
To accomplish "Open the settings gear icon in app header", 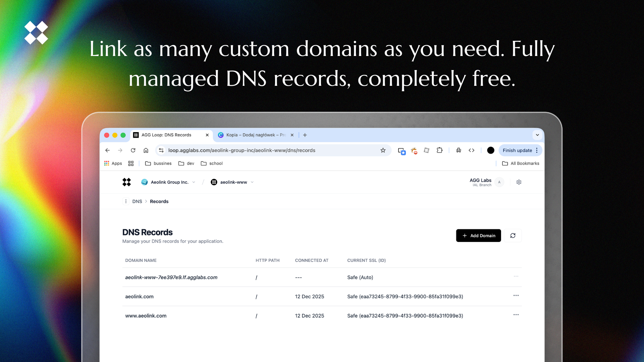I will [519, 182].
